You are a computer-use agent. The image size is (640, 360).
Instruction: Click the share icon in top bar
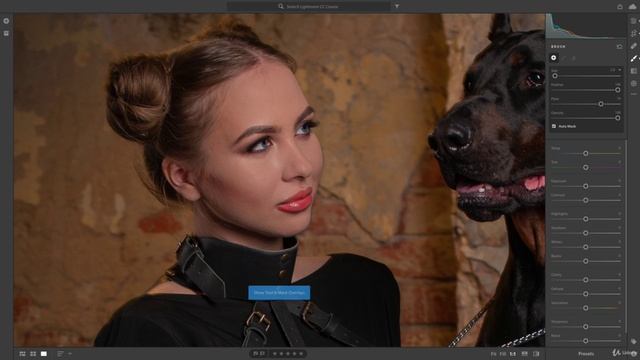620,6
